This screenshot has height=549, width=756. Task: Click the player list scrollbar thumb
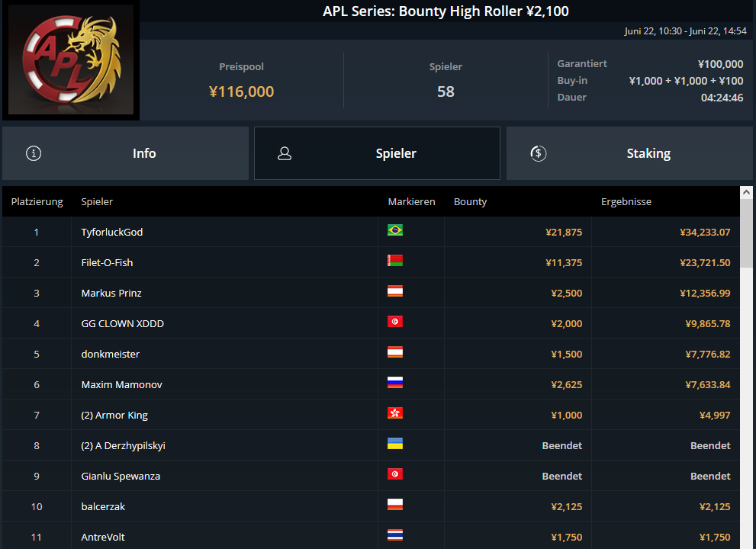click(746, 233)
